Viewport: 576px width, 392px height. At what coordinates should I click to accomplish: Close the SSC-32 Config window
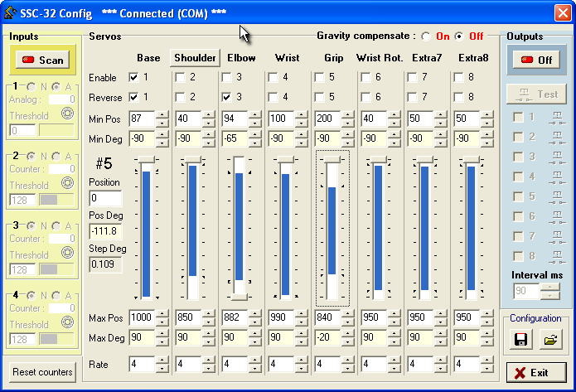563,13
